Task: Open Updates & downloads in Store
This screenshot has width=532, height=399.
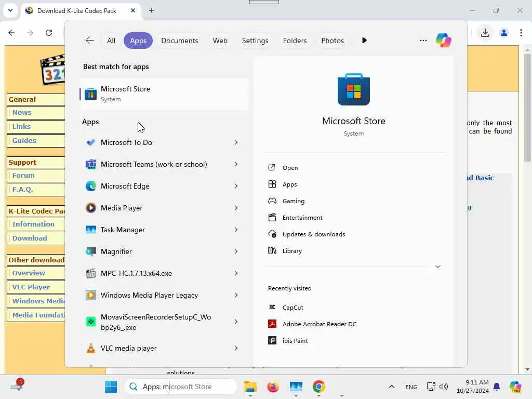Action: (x=307, y=234)
